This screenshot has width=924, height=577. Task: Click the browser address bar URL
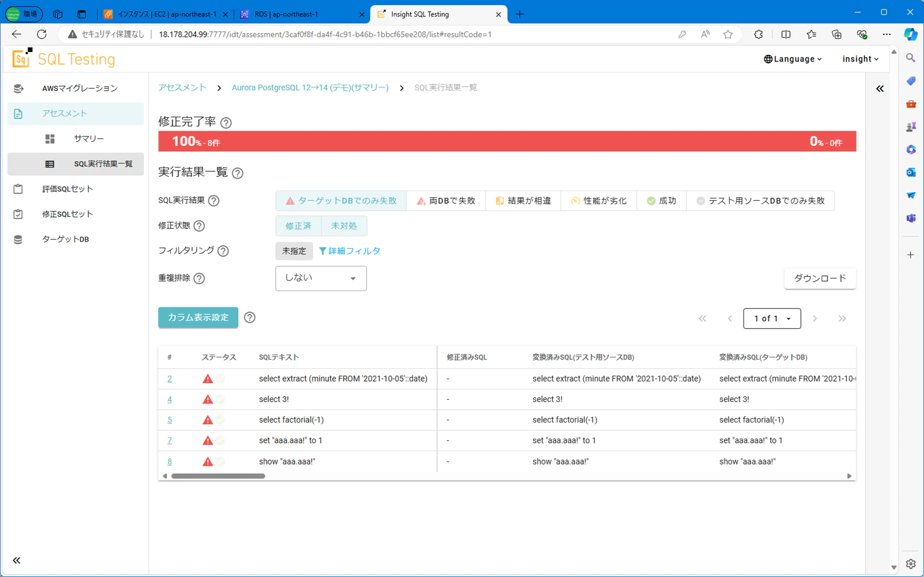pyautogui.click(x=325, y=34)
